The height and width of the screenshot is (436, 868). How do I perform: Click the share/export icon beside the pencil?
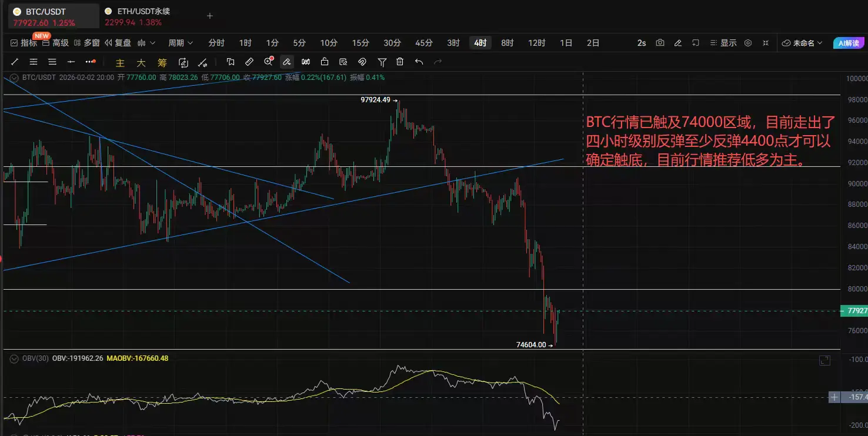[x=696, y=43]
